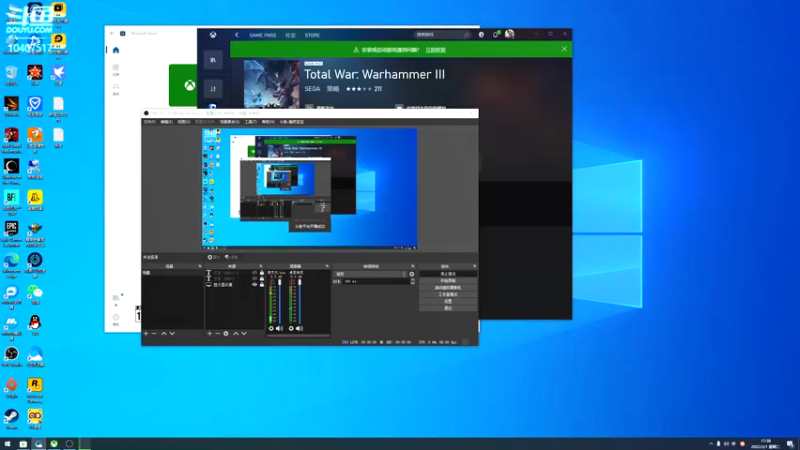Select the QQ penguin desktop shortcut
800x450 pixels.
[x=35, y=325]
